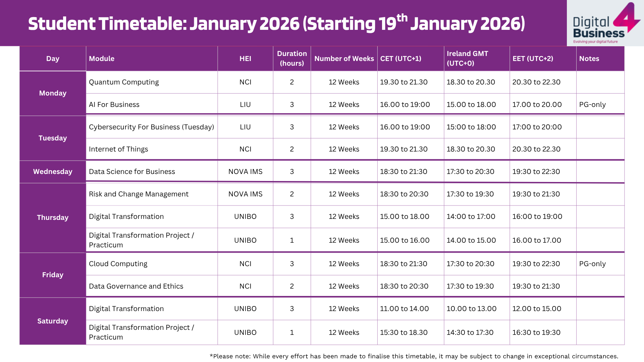644x362 pixels.
Task: Click the Friday day cell
Action: pyautogui.click(x=53, y=275)
